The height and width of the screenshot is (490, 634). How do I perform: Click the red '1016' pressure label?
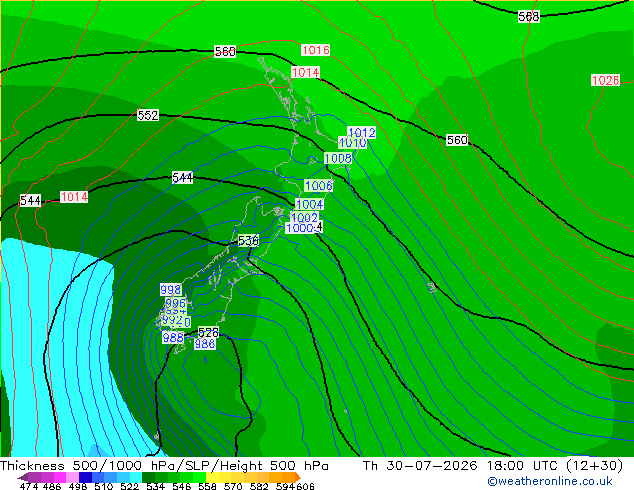316,50
